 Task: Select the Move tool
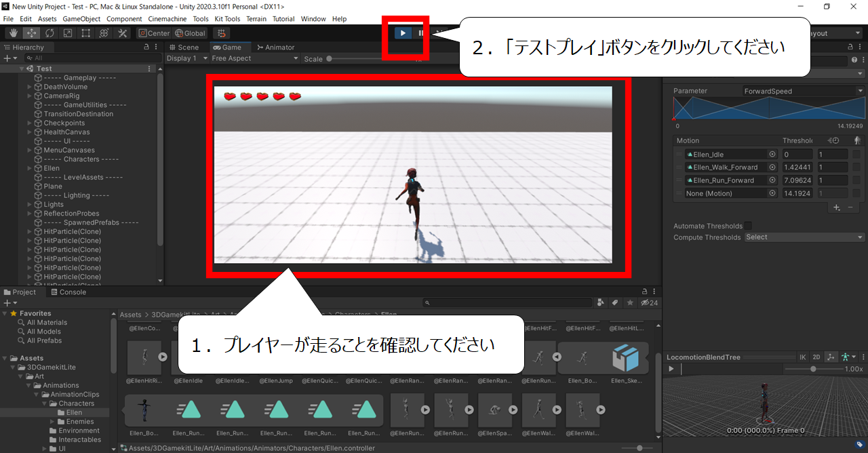tap(31, 33)
